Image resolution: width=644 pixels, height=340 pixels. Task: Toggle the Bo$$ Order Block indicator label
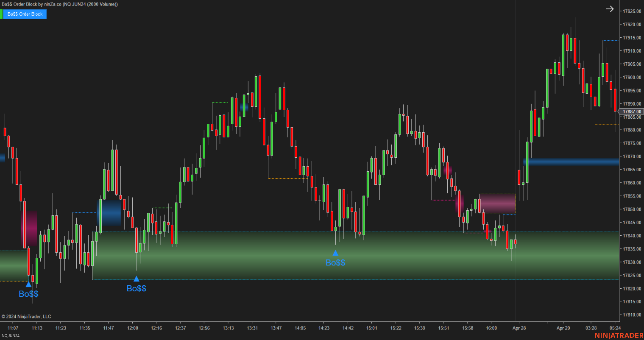[x=24, y=14]
